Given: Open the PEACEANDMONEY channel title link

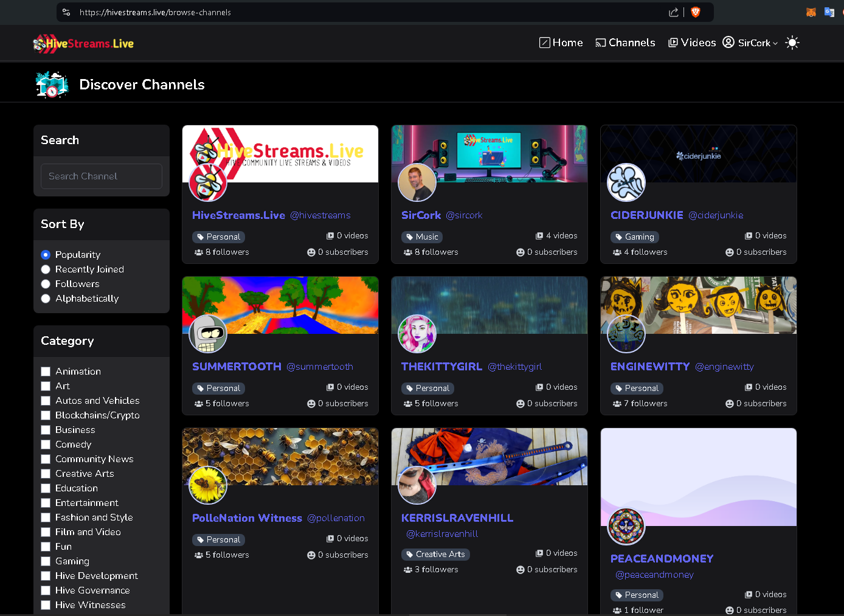Looking at the screenshot, I should pyautogui.click(x=662, y=559).
